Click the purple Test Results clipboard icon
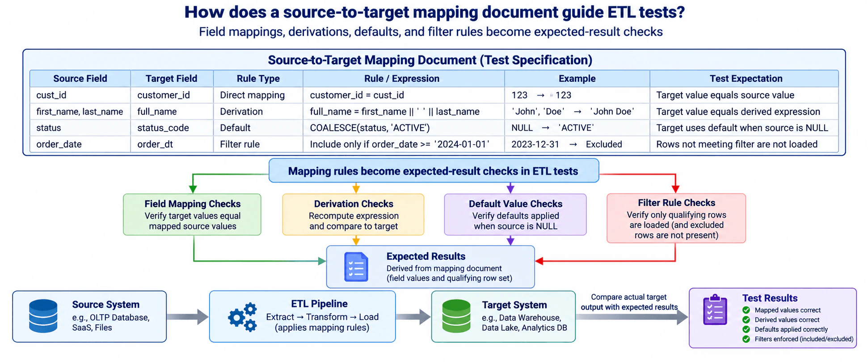The height and width of the screenshot is (362, 868). click(715, 310)
